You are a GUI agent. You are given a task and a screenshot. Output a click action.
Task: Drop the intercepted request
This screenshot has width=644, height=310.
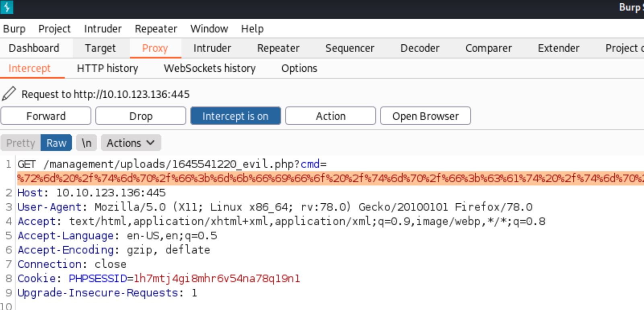[141, 116]
